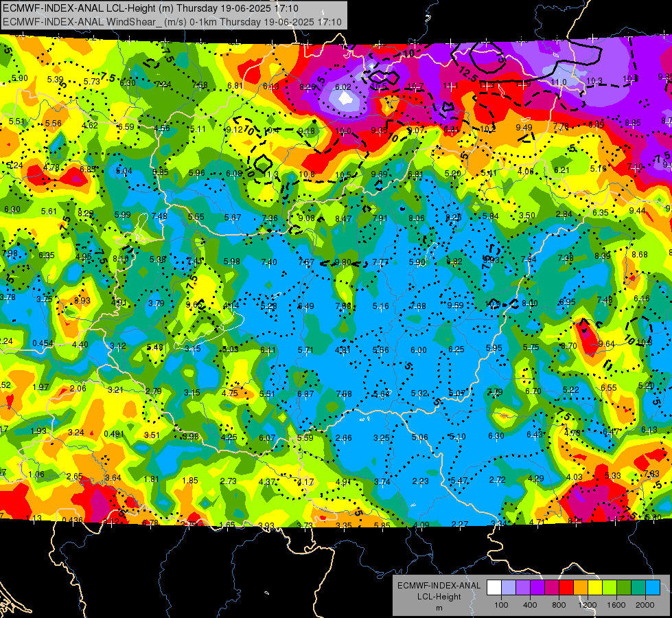Click the grid value 9.80
The image size is (672, 618).
click(x=343, y=262)
